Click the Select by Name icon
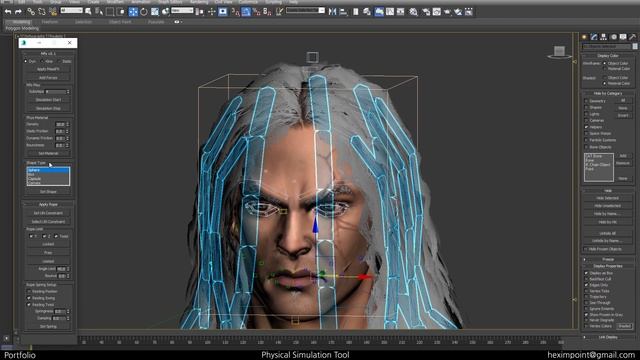Image resolution: width=640 pixels, height=360 pixels. click(x=99, y=12)
